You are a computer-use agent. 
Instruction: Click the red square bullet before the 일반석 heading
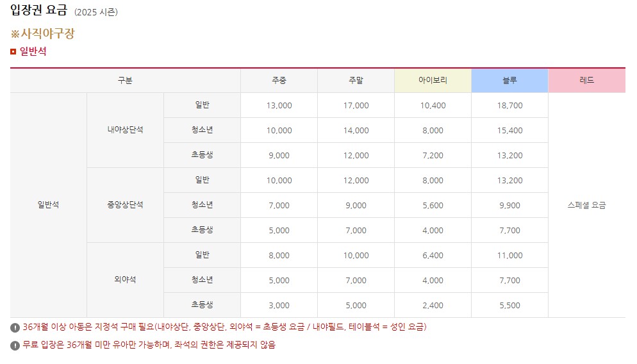click(x=13, y=52)
